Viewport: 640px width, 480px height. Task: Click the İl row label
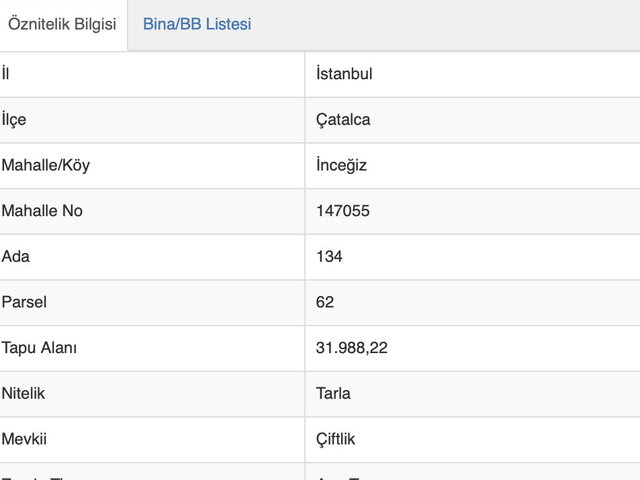coord(5,74)
